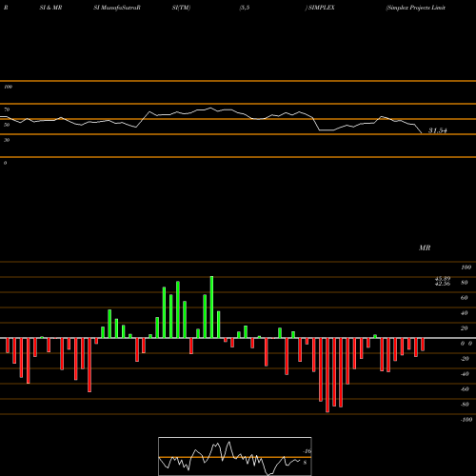Open the mini line chart thumbnail at bottom

point(235,456)
